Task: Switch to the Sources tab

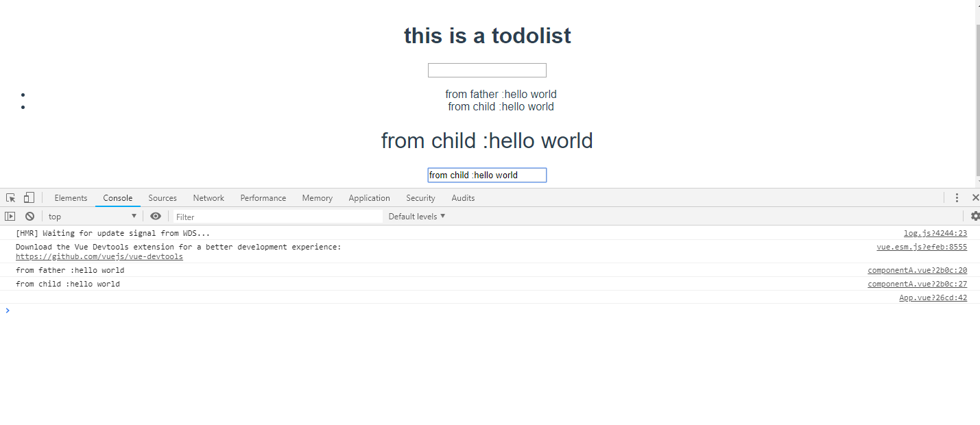Action: point(163,197)
